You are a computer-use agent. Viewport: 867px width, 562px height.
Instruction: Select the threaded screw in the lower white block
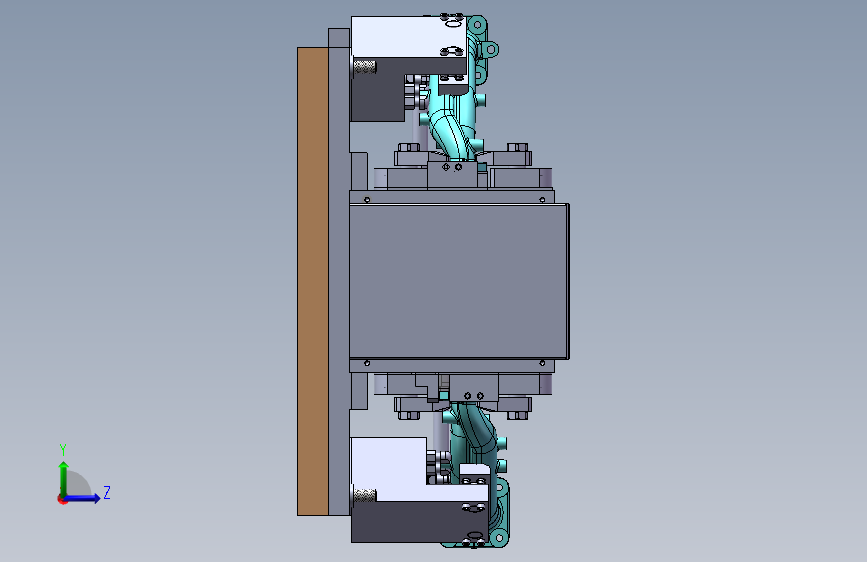(365, 495)
